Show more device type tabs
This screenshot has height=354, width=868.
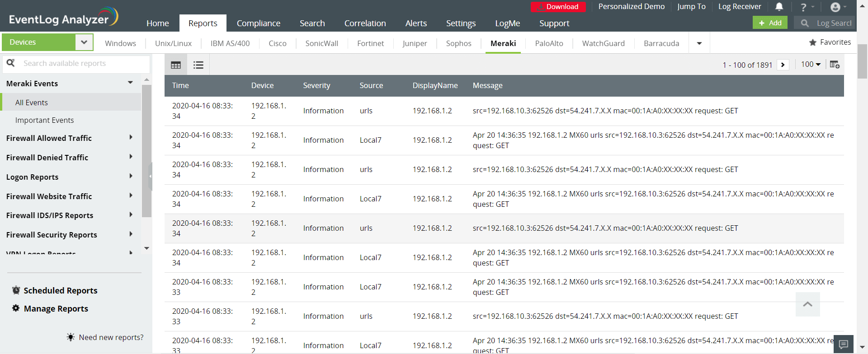coord(699,43)
